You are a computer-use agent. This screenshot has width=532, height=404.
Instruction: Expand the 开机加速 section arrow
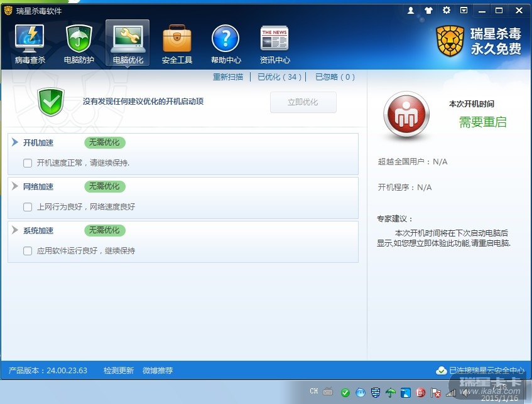click(15, 142)
